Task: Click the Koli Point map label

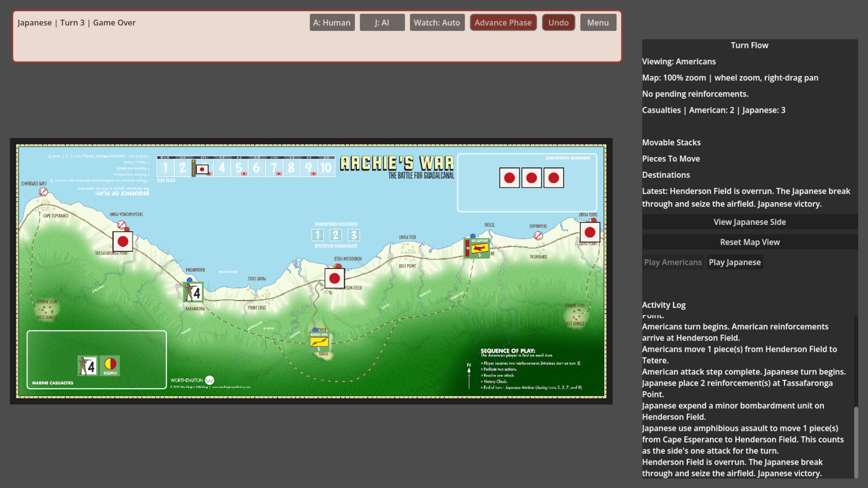Action: 407,266
